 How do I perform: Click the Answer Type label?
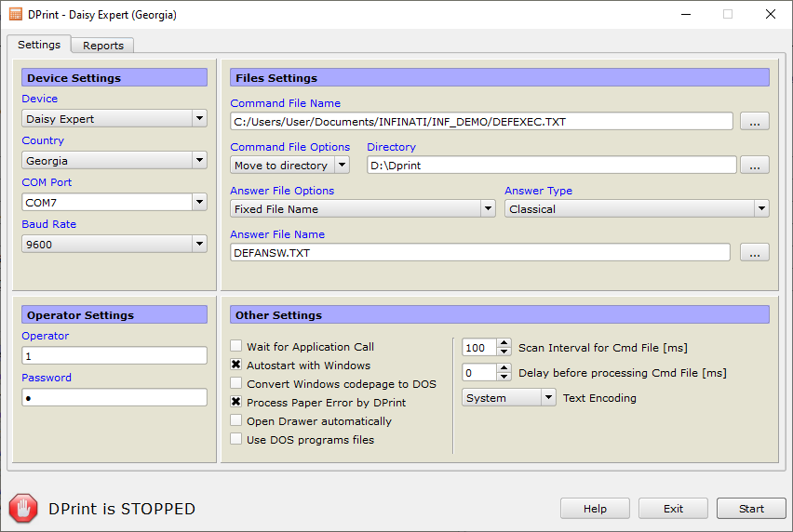(x=538, y=191)
